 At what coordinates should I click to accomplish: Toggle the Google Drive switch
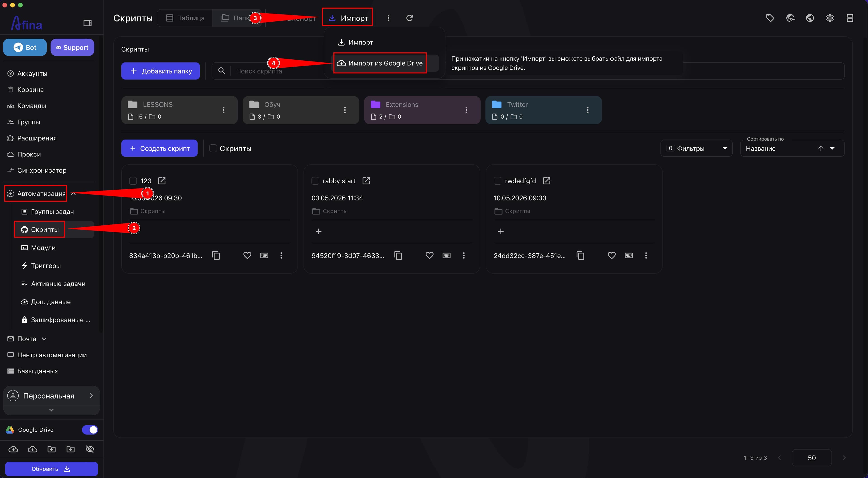pyautogui.click(x=90, y=430)
